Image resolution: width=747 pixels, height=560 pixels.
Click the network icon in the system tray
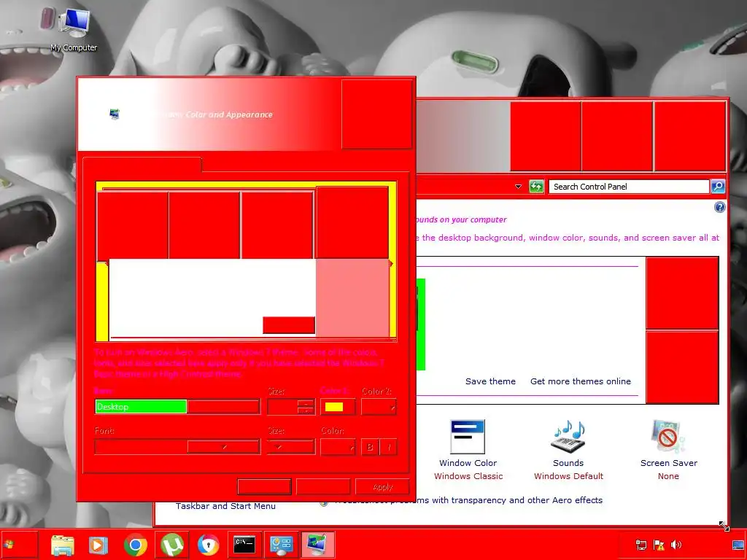tap(641, 545)
